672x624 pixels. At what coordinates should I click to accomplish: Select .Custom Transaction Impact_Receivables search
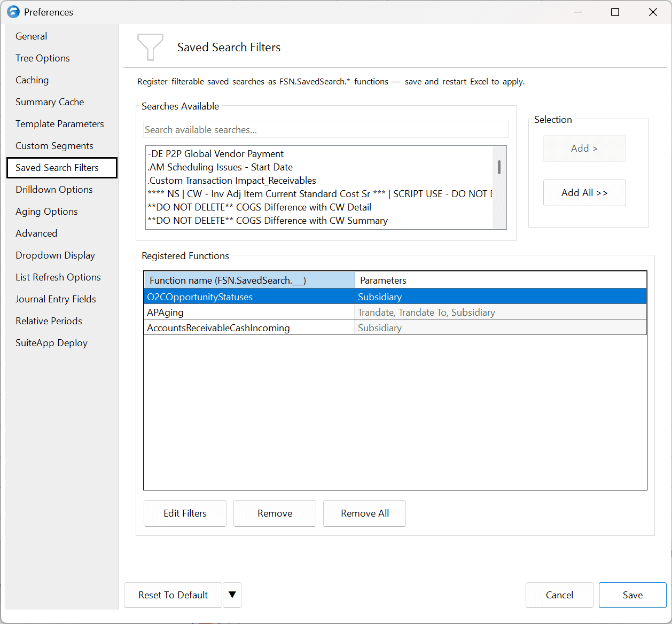(x=319, y=181)
